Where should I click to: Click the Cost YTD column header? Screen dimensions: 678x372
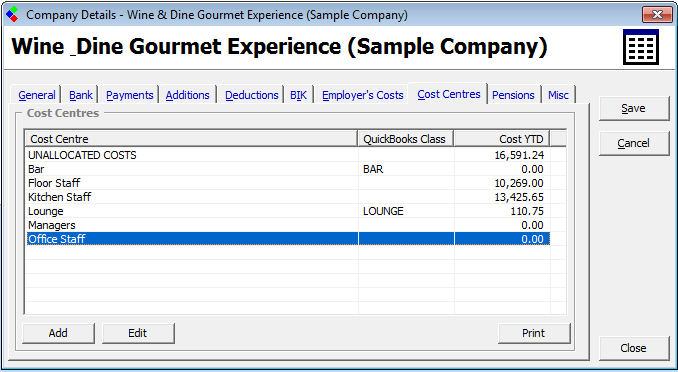tap(502, 139)
